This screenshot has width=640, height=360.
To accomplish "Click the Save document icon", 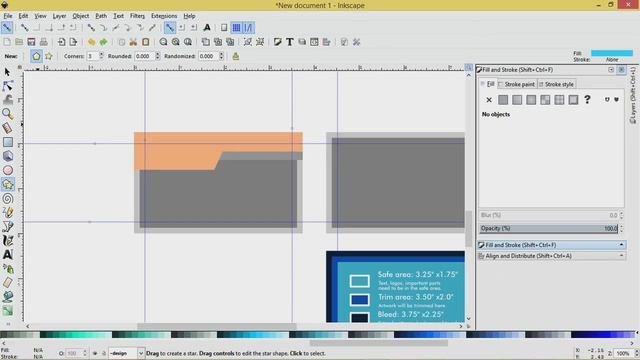I will [31, 42].
